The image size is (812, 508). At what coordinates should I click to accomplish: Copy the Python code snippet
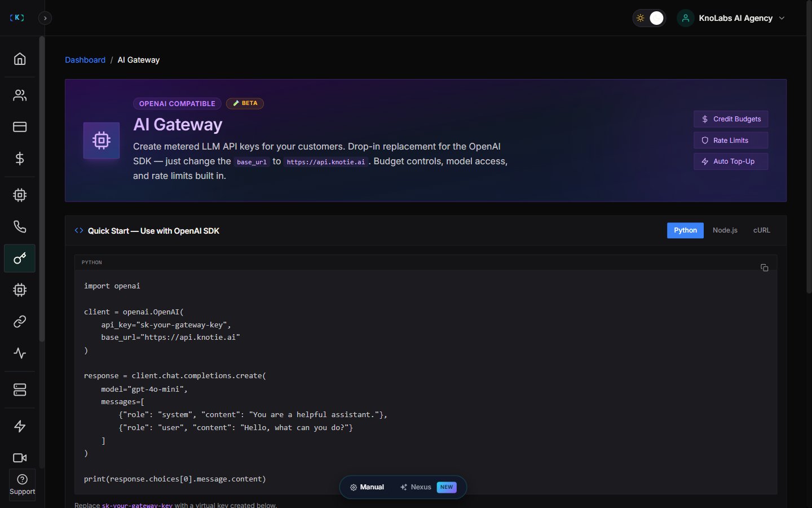point(764,268)
